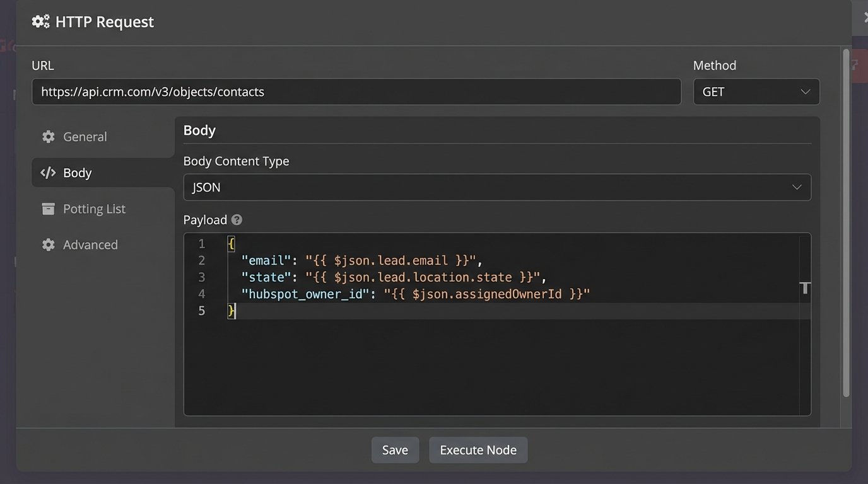Open the Body Content Type JSON dropdown

click(x=497, y=187)
